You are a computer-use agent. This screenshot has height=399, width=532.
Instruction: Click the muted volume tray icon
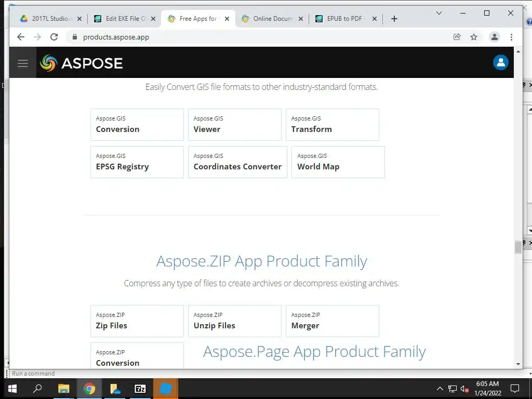(x=464, y=389)
